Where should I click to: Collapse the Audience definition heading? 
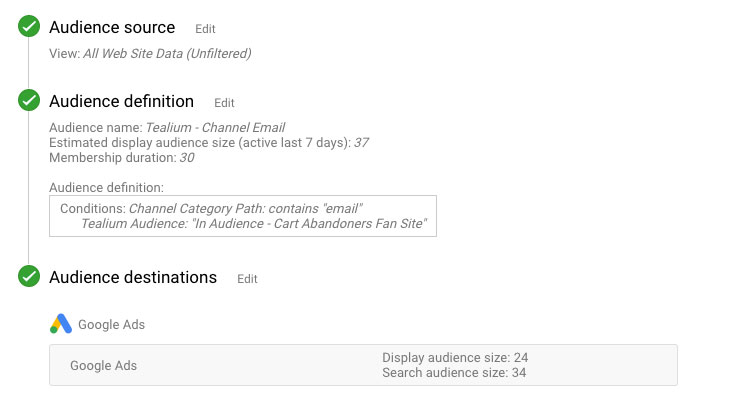point(121,101)
